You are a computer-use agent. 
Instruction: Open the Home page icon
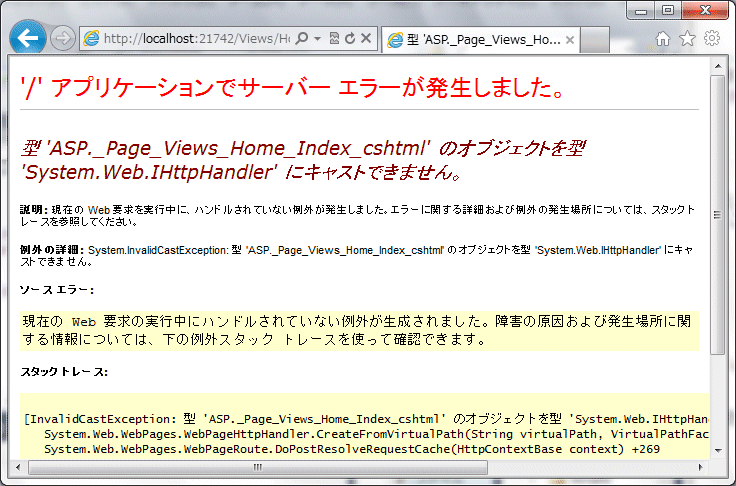point(663,39)
